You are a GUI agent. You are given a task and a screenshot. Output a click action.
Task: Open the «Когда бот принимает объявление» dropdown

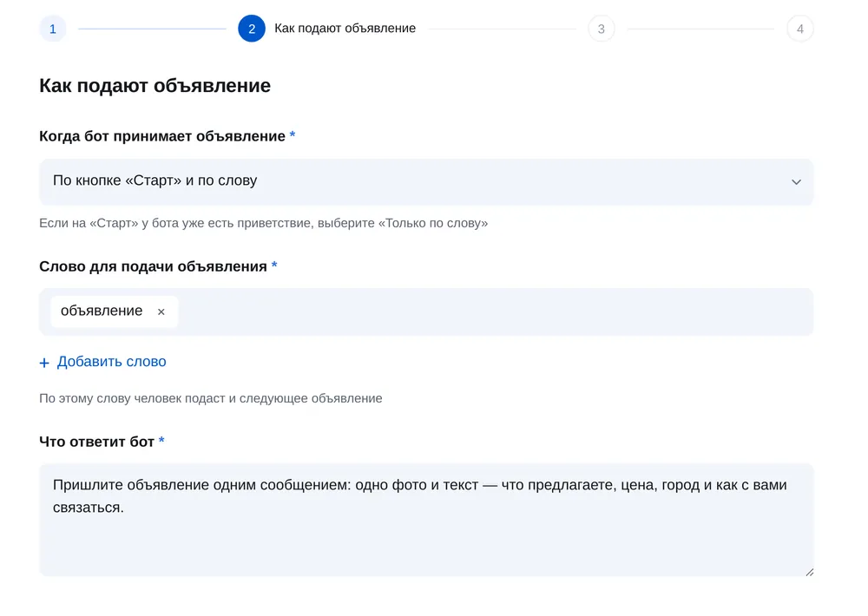click(x=426, y=181)
